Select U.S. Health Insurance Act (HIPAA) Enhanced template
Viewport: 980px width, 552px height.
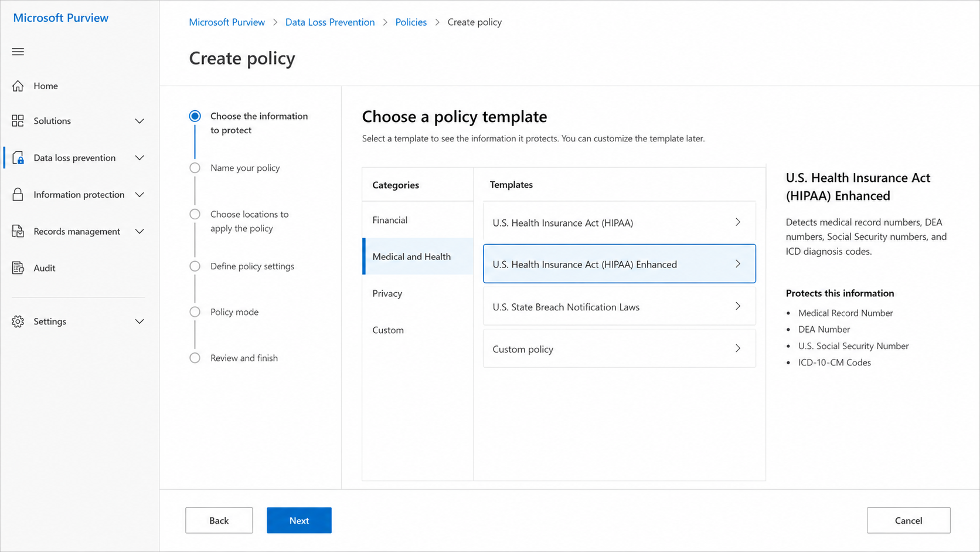[620, 264]
